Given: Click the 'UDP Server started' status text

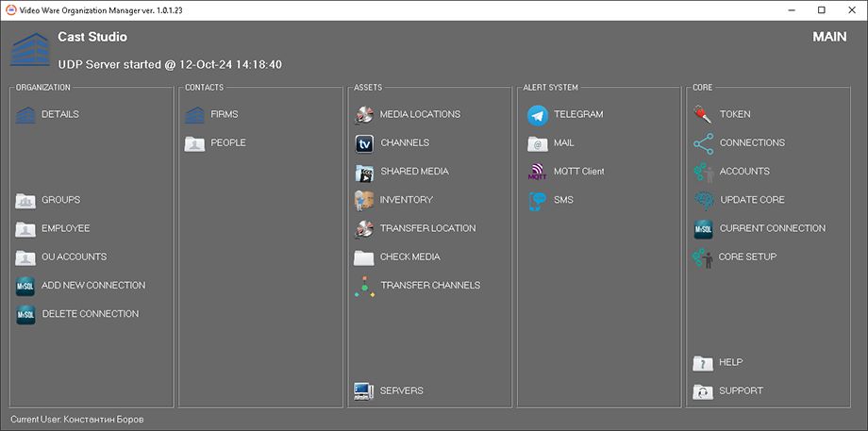Looking at the screenshot, I should click(170, 65).
